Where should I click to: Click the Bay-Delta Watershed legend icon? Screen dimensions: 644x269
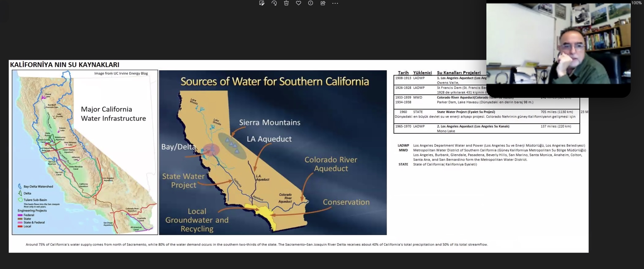point(20,186)
